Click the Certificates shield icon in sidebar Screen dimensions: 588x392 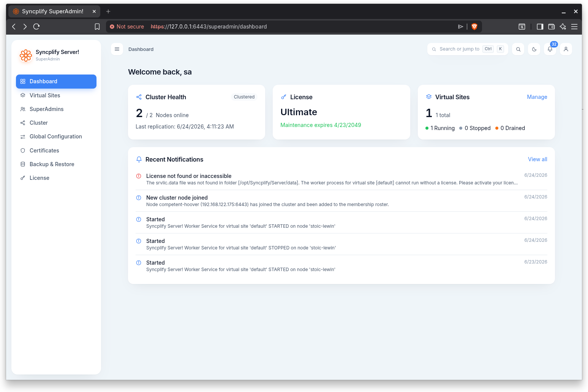23,151
